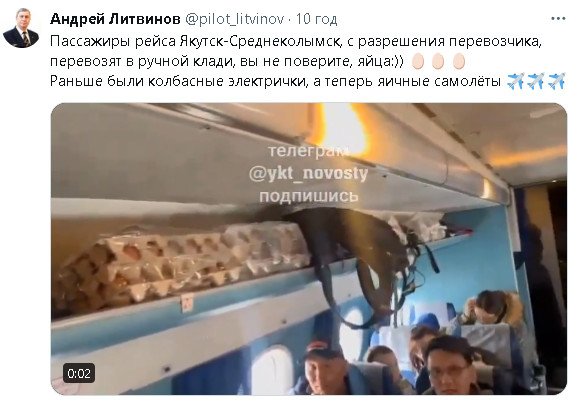The width and height of the screenshot is (584, 404).
Task: Click tweet text line about Якутск-Среднеколымск
Action: 296,41
